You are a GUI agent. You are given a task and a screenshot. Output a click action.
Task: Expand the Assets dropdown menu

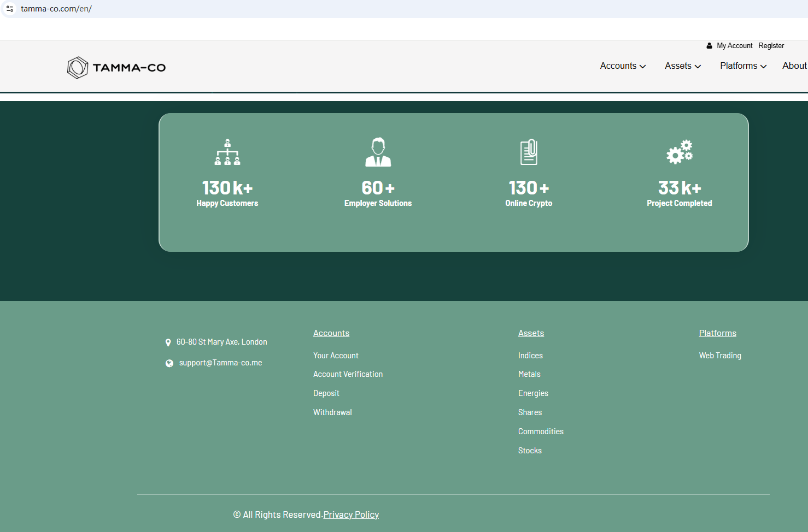coord(682,66)
